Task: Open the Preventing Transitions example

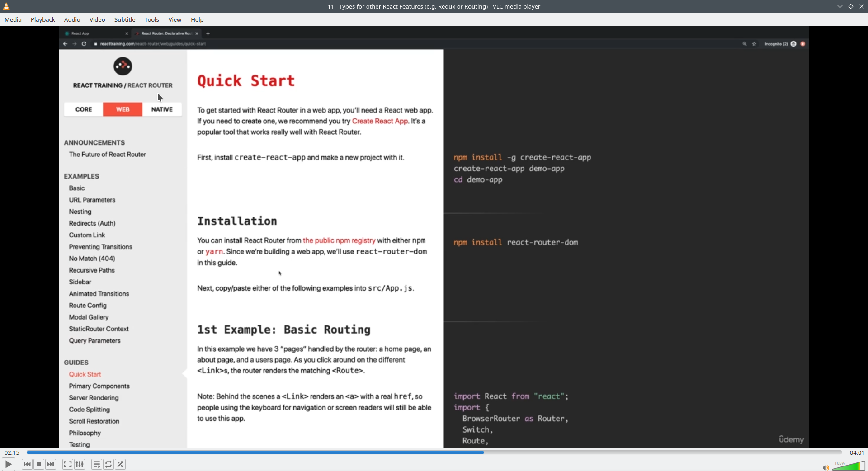Action: click(x=100, y=247)
